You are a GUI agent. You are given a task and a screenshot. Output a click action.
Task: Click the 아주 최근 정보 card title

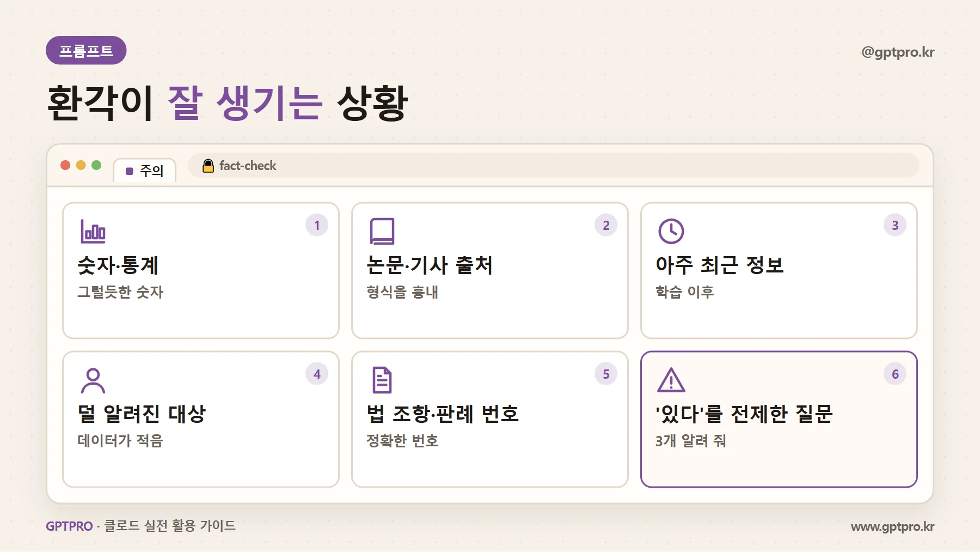[719, 265]
